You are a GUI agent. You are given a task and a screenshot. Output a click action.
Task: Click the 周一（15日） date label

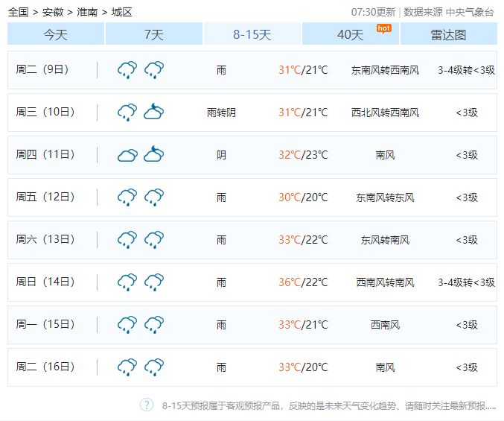pos(45,324)
